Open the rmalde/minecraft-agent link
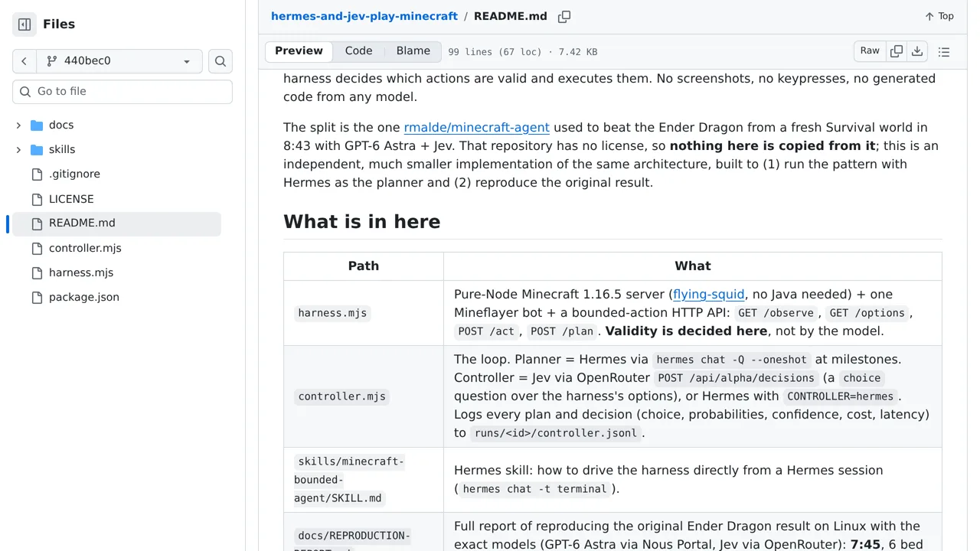Viewport: 980px width, 551px height. click(476, 128)
